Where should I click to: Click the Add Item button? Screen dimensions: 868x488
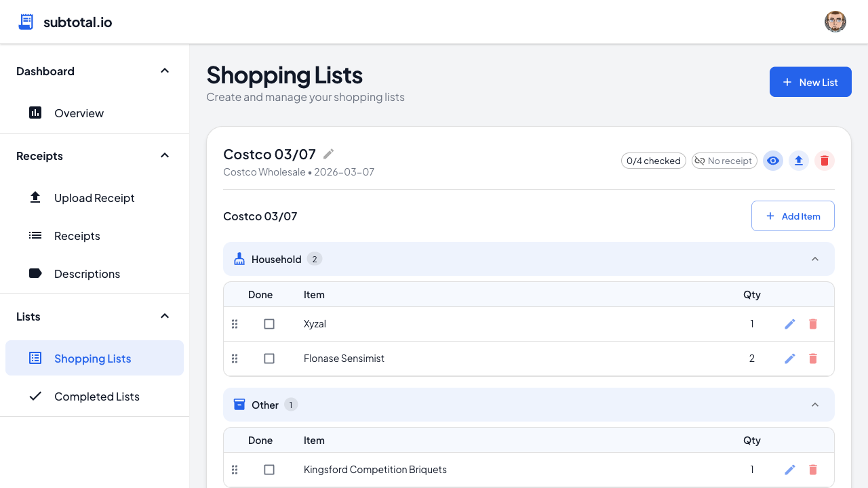click(x=793, y=216)
